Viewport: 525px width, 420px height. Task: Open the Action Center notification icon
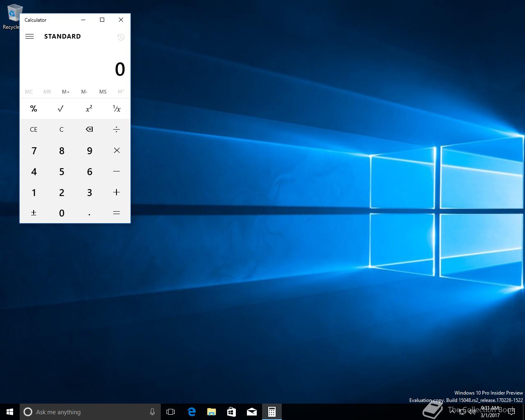[511, 412]
